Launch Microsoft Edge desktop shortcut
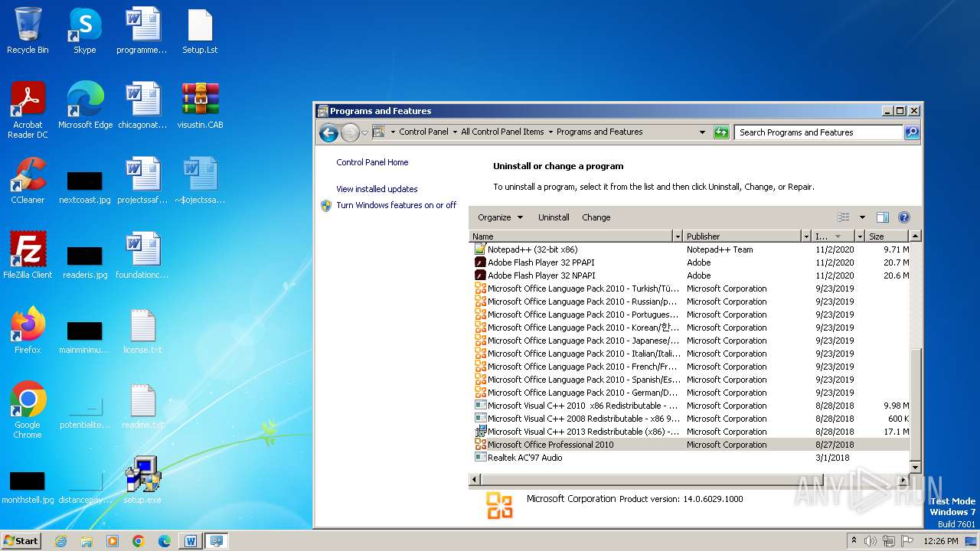 85,106
